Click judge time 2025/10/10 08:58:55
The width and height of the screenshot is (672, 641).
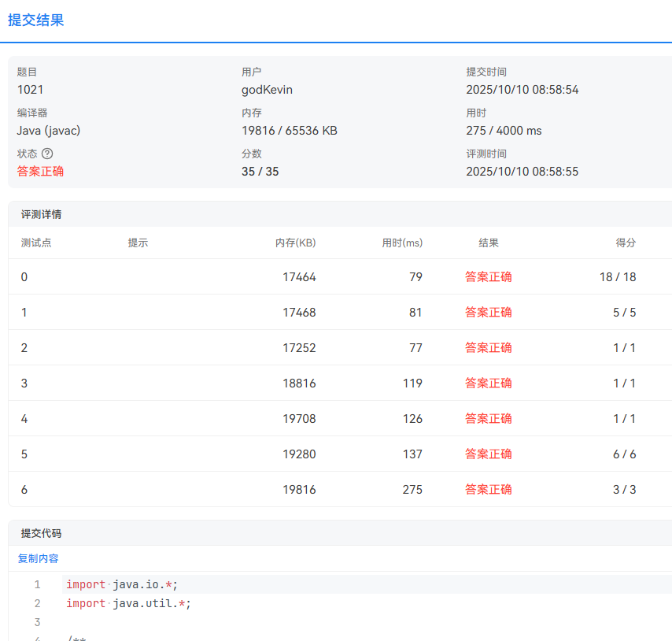pos(522,172)
